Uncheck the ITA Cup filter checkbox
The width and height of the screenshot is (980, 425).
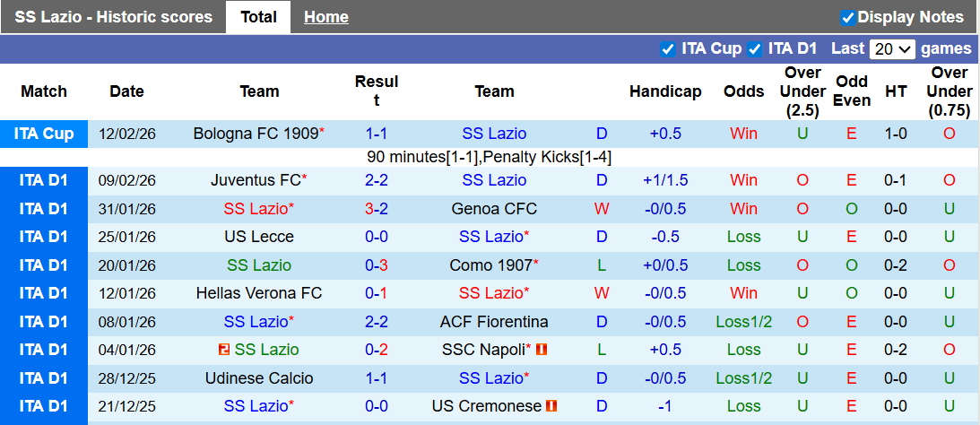667,48
